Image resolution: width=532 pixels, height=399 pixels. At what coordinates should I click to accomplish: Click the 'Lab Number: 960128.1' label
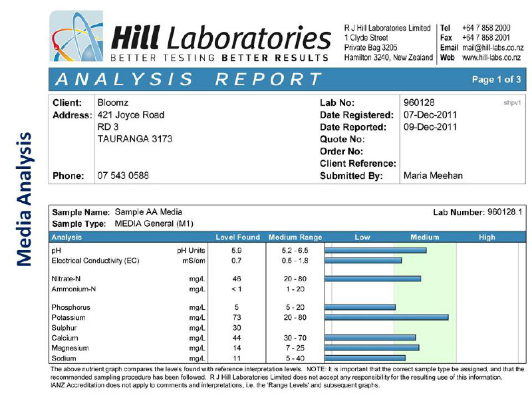[477, 212]
